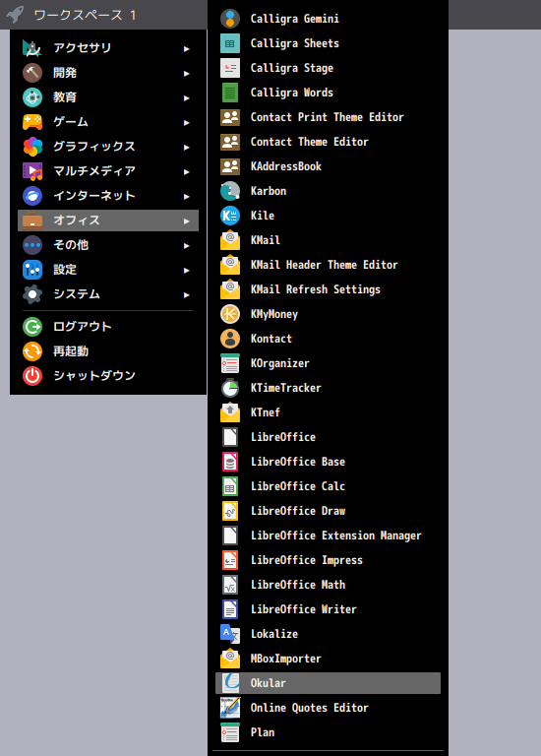Expand the 設定 submenu arrow
Image resolution: width=541 pixels, height=756 pixels.
(x=187, y=270)
